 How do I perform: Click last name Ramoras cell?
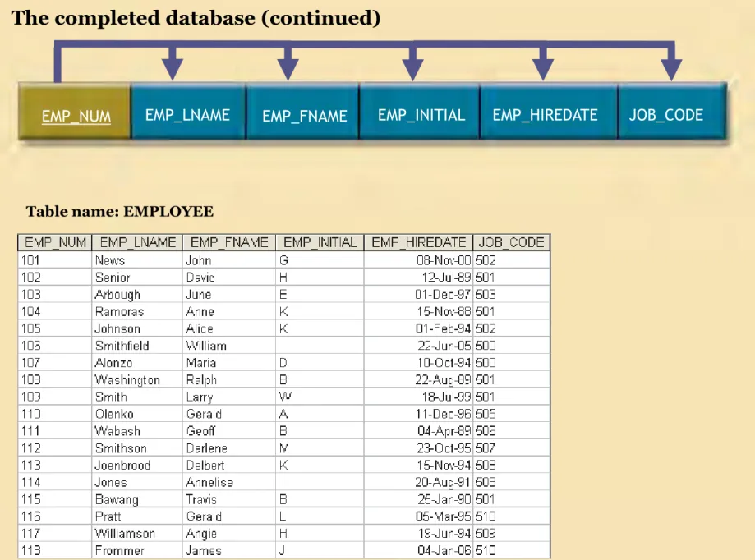pos(137,312)
